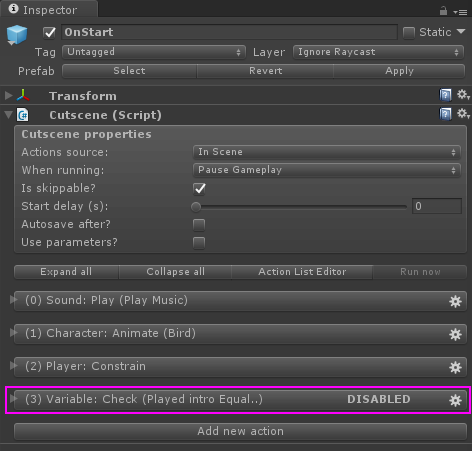Expand the Sound: Play action entry
Viewport: 472px width, 451px height.
click(14, 300)
